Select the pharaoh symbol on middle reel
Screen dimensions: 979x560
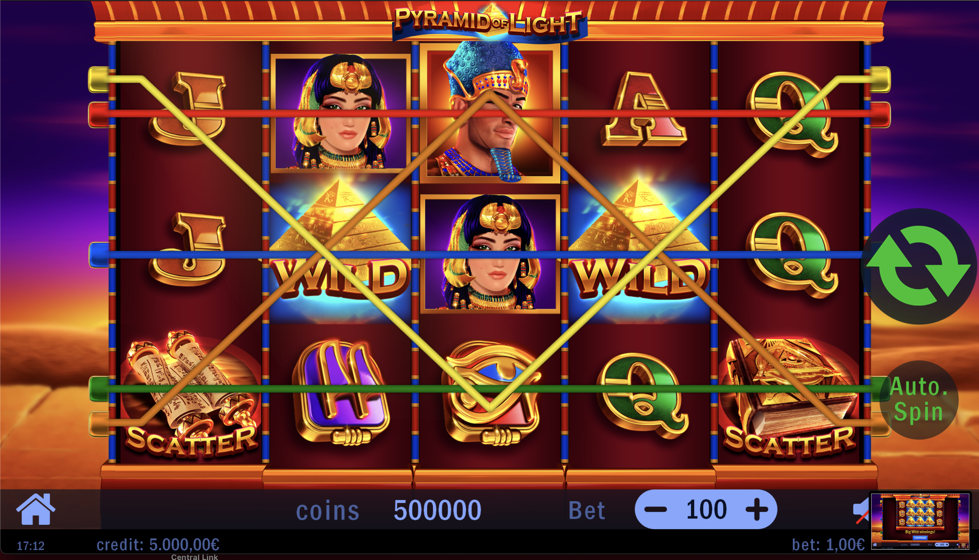point(489,112)
